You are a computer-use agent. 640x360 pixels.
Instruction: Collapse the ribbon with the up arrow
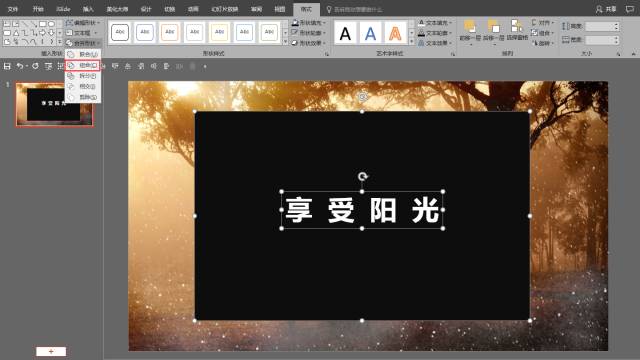[x=633, y=54]
